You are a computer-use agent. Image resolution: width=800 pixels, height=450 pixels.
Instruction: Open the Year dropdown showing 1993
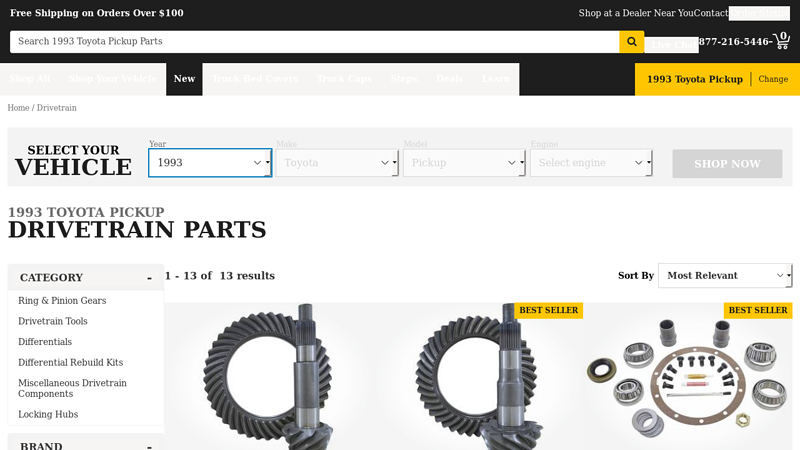pos(210,163)
